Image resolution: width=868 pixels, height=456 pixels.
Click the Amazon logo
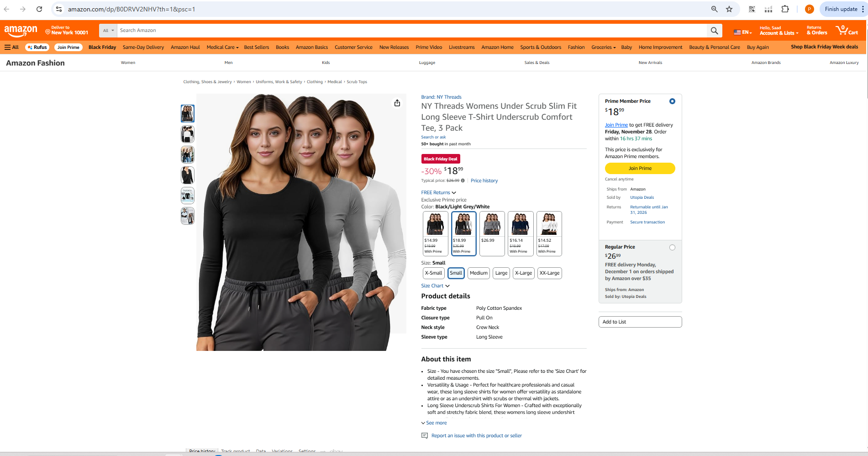(x=21, y=31)
